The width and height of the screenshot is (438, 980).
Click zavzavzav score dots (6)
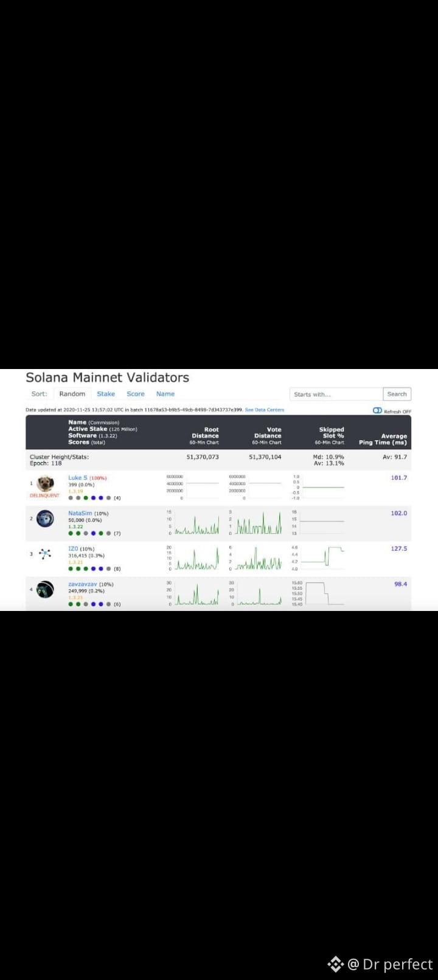[x=94, y=604]
